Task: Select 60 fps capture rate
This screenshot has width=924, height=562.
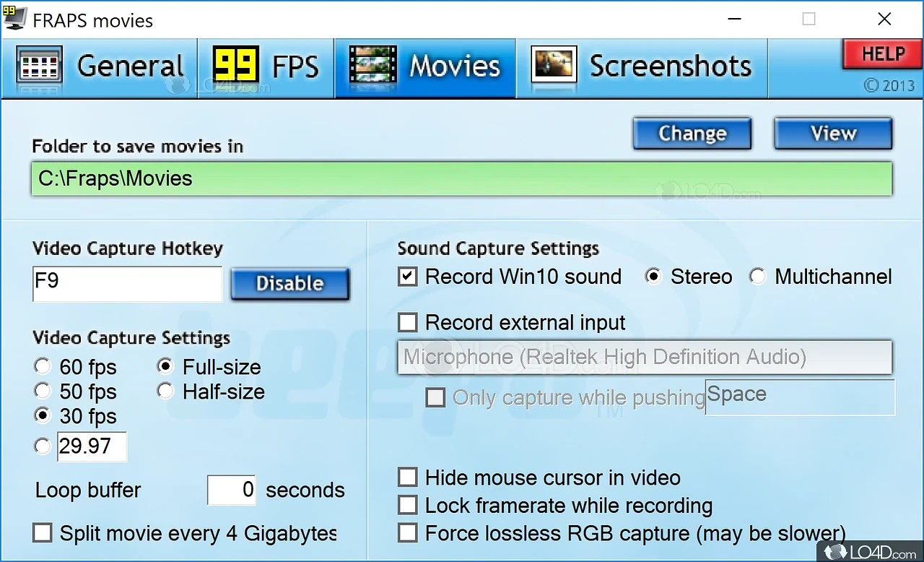Action: (x=75, y=367)
